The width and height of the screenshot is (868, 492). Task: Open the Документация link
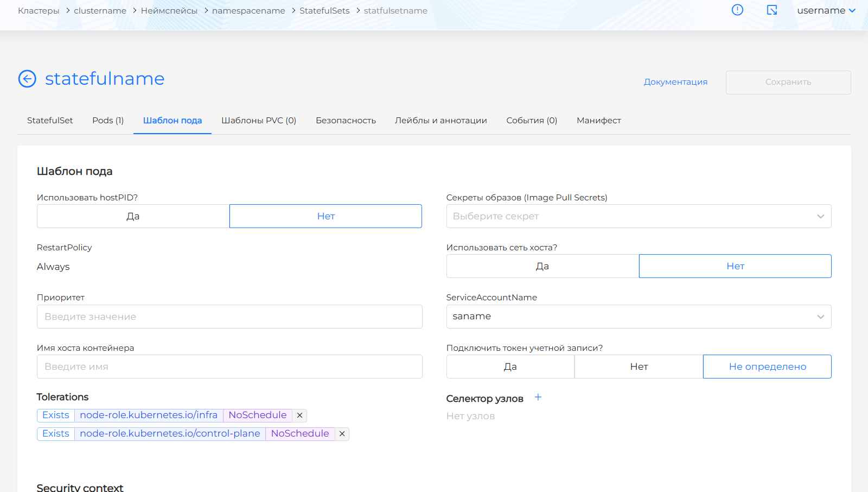[675, 82]
